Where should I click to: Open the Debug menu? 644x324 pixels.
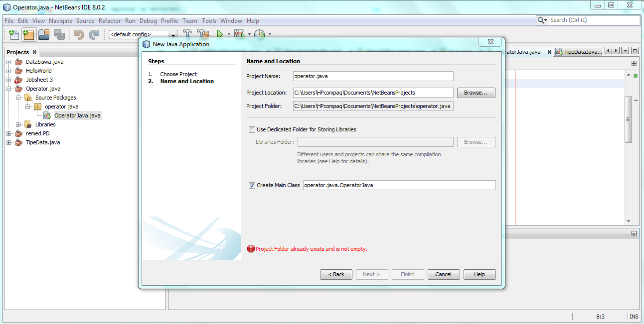pos(148,21)
